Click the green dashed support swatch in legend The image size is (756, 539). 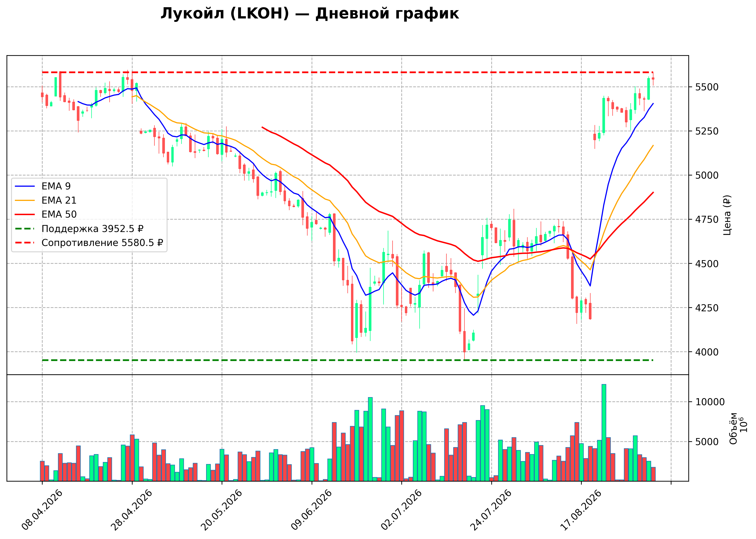click(25, 229)
